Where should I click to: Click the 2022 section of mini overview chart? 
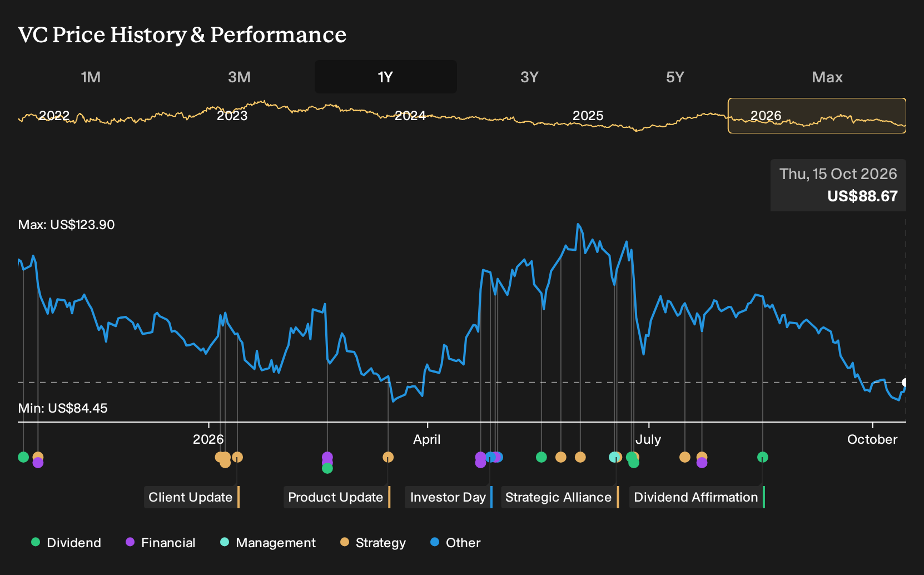pyautogui.click(x=54, y=116)
